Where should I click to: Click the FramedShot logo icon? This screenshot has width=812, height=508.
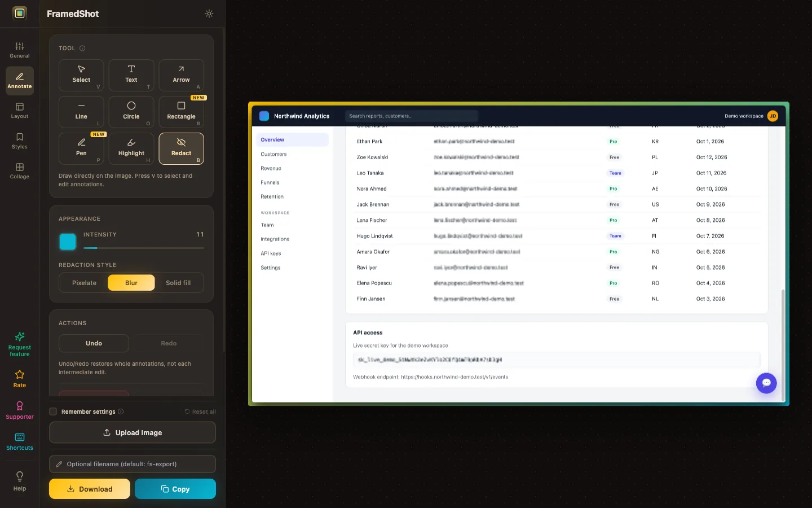[x=20, y=13]
